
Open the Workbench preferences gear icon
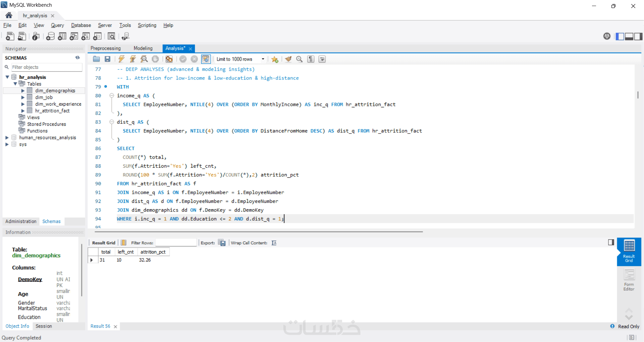[607, 36]
